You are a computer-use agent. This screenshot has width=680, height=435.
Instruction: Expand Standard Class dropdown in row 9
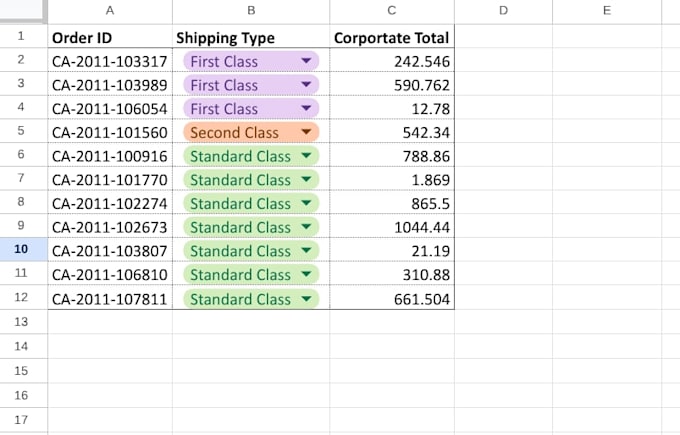[x=306, y=227]
